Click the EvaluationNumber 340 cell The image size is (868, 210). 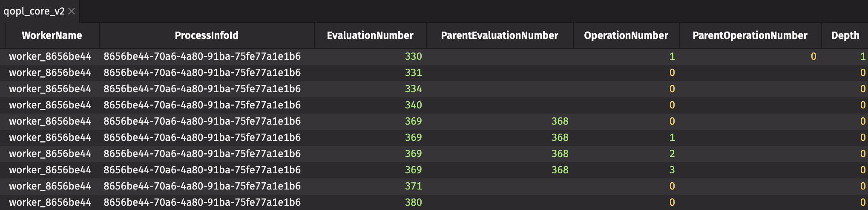pos(413,105)
